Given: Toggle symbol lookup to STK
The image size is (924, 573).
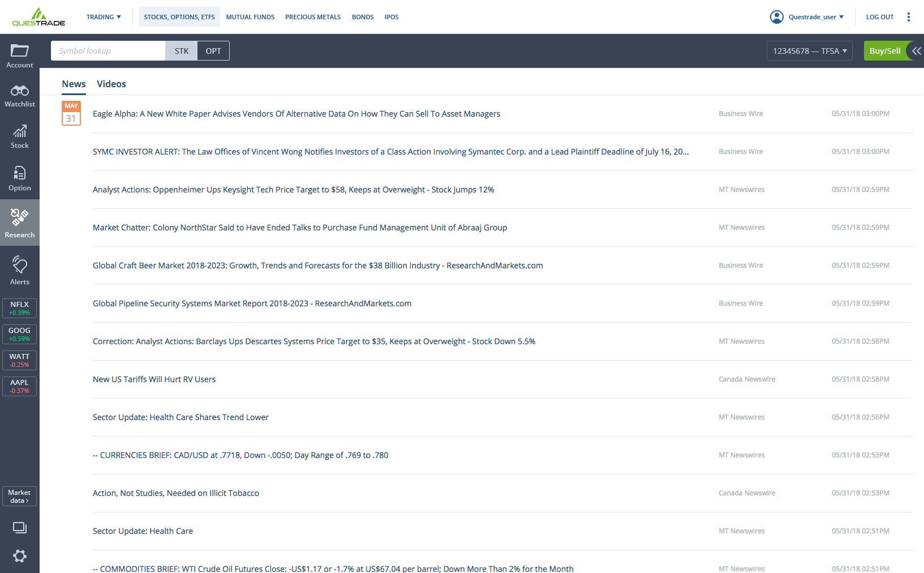Looking at the screenshot, I should pyautogui.click(x=182, y=51).
